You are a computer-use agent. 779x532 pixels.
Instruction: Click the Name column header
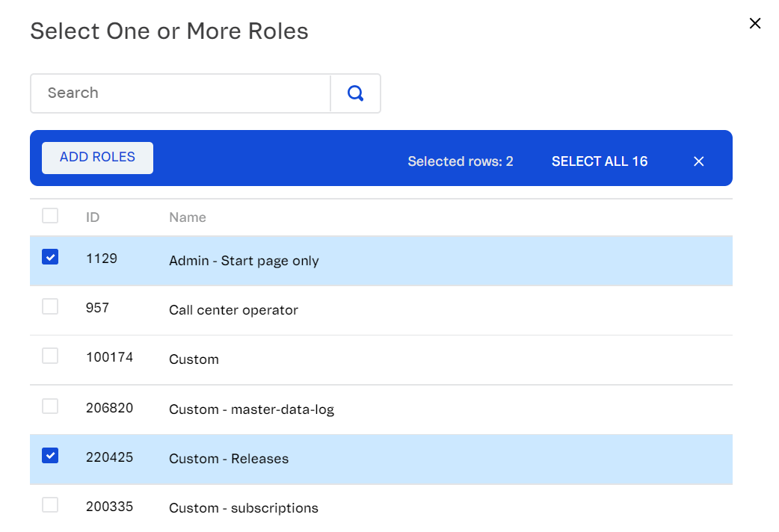[188, 217]
